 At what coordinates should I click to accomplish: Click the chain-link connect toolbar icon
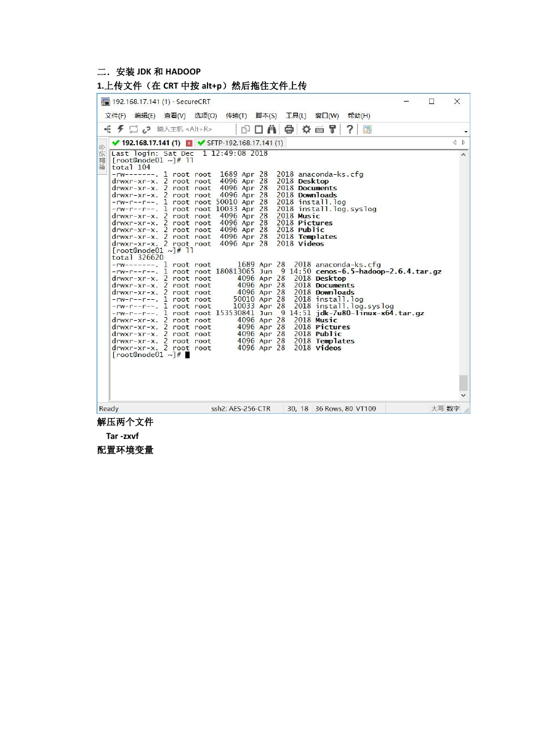click(147, 129)
